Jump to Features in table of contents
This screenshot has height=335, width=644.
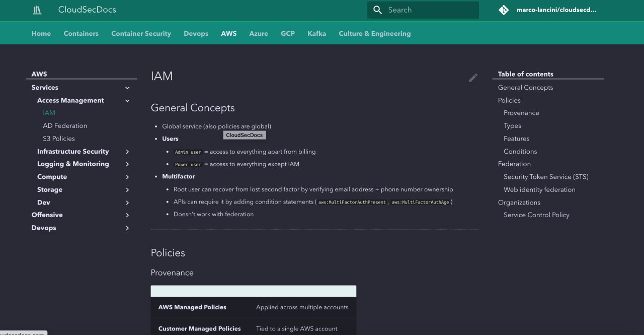(x=517, y=139)
